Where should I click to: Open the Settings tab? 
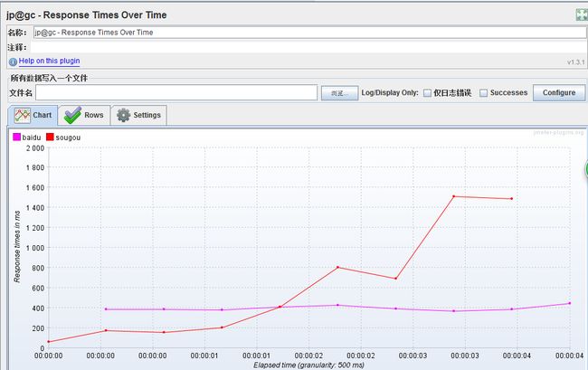click(x=138, y=115)
